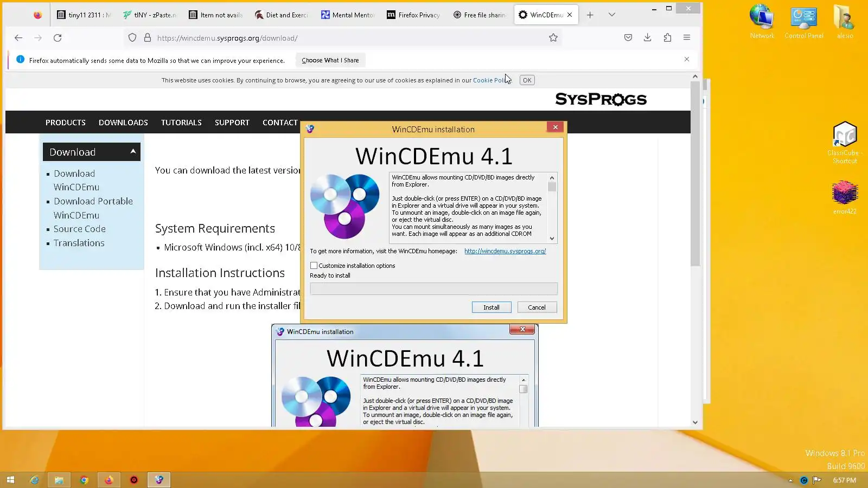Show site security info via padlock icon
This screenshot has height=488, width=868.
147,38
